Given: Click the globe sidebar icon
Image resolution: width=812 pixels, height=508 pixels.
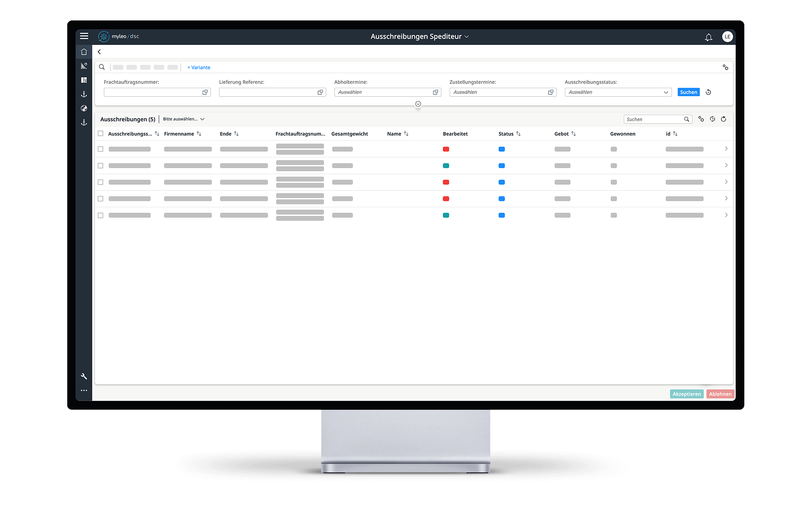Looking at the screenshot, I should click(x=84, y=108).
